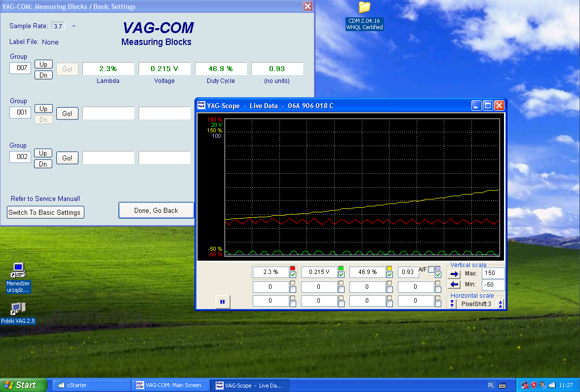Click the Done, Go Back button
The height and width of the screenshot is (392, 580).
tap(156, 210)
